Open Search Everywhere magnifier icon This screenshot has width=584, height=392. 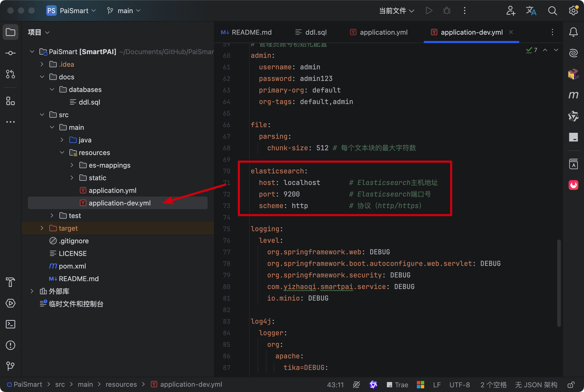552,11
